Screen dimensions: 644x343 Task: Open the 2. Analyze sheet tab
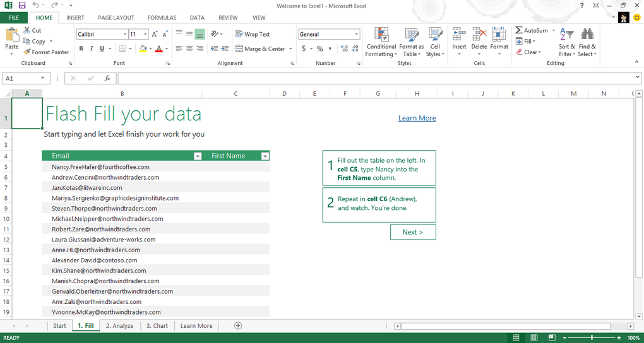coord(119,326)
